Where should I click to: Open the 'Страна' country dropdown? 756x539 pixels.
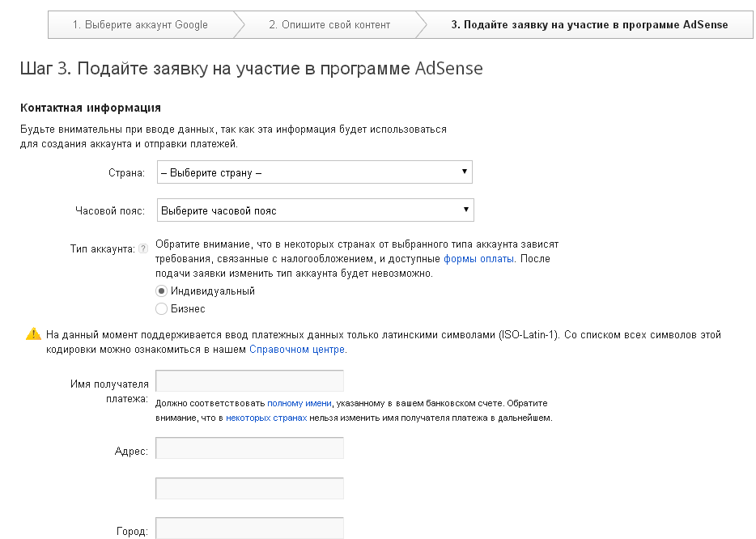pos(314,172)
